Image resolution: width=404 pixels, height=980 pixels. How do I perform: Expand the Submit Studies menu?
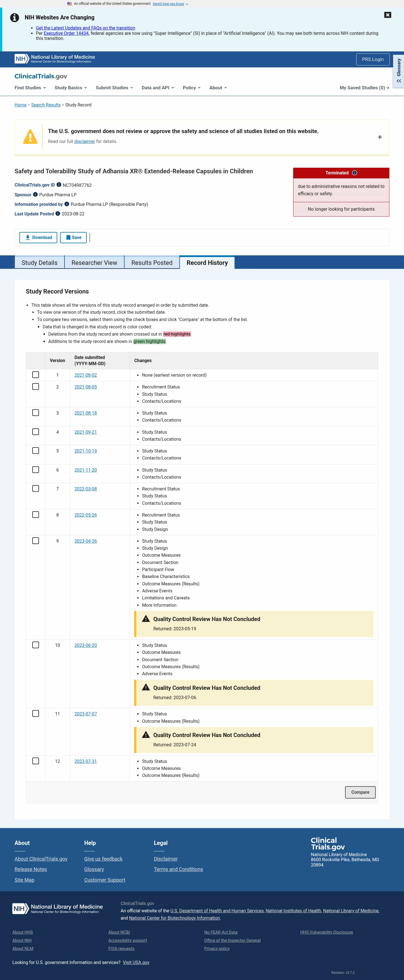(x=114, y=88)
